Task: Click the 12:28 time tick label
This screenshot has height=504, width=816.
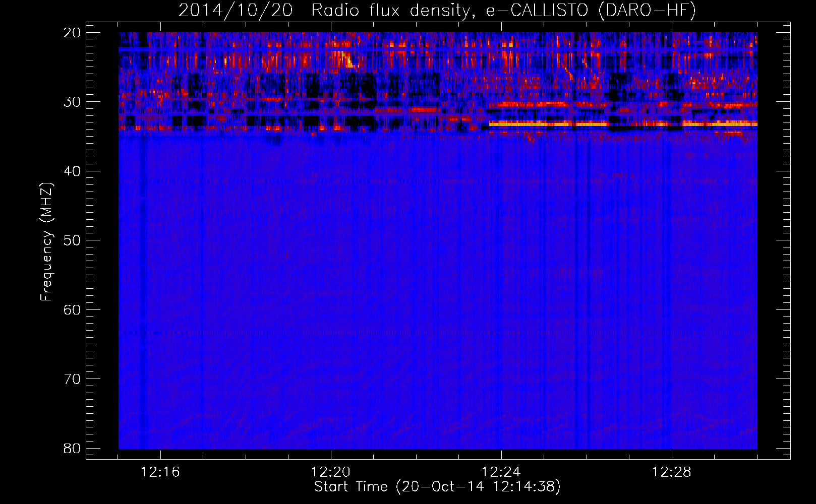Action: coord(672,472)
